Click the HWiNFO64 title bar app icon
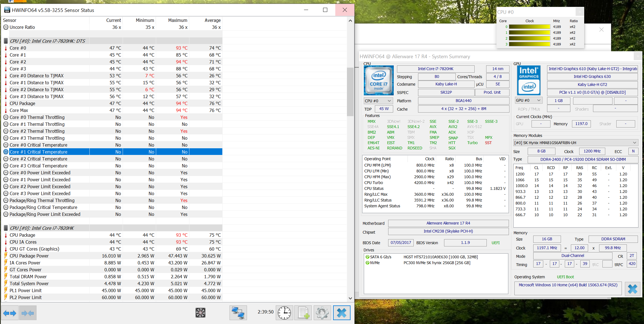The height and width of the screenshot is (324, 644). (7, 10)
